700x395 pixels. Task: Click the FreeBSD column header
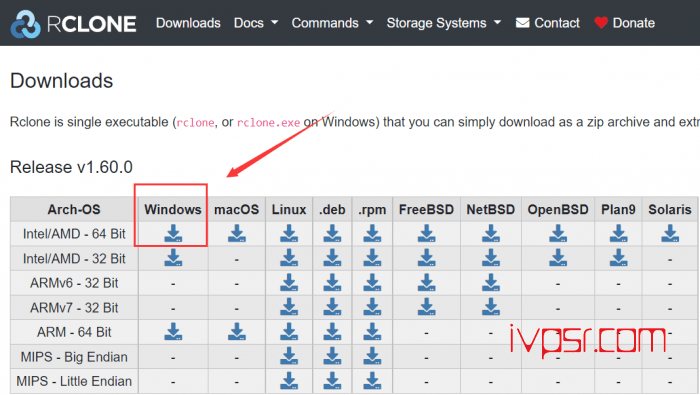[x=426, y=209]
